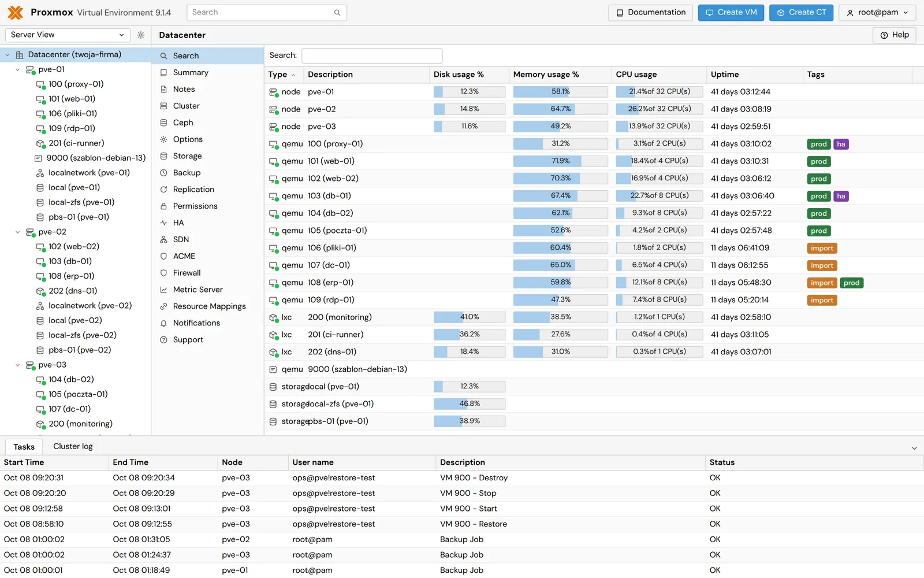Click the 201 (ci-runner) container icon in tree
Viewport: 924px width, 578px height.
[x=40, y=143]
